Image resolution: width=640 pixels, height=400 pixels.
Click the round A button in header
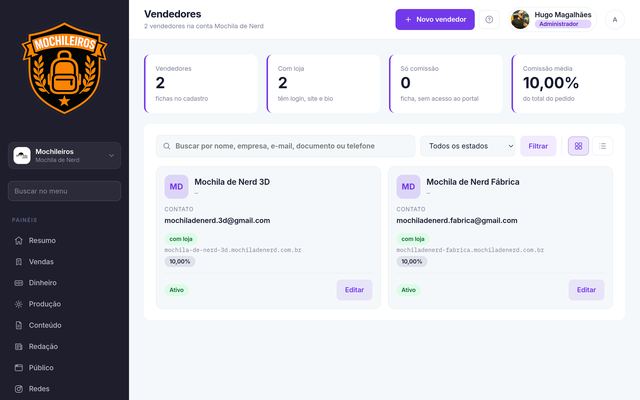tap(615, 19)
